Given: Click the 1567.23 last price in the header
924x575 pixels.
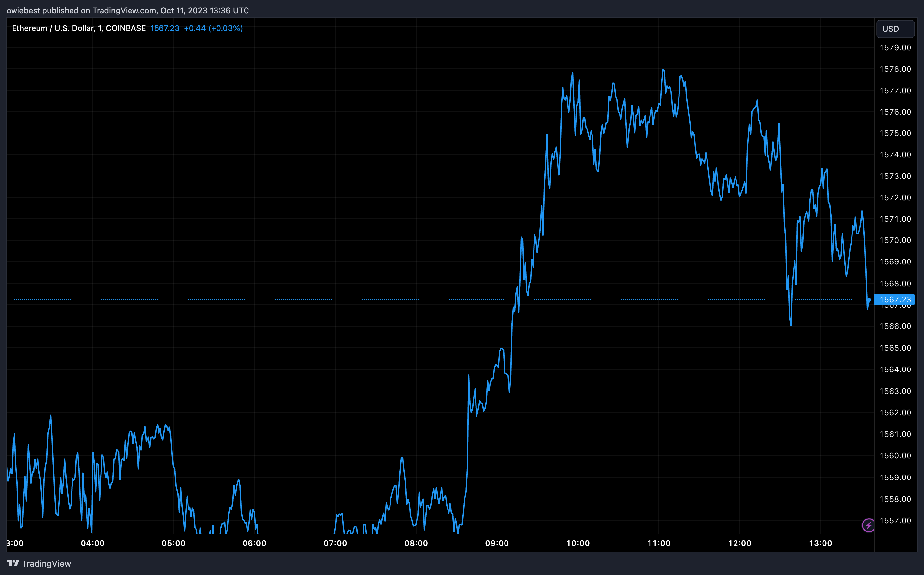Looking at the screenshot, I should click(165, 28).
